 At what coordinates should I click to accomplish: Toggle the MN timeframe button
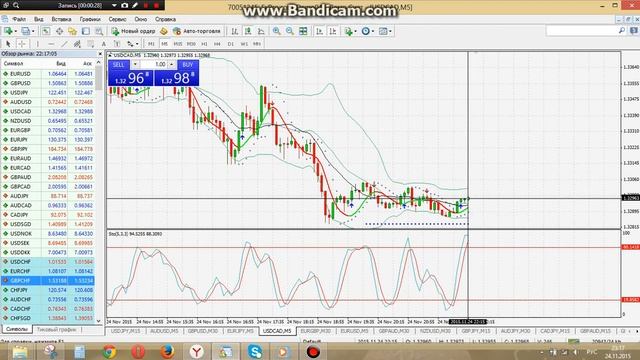click(257, 44)
